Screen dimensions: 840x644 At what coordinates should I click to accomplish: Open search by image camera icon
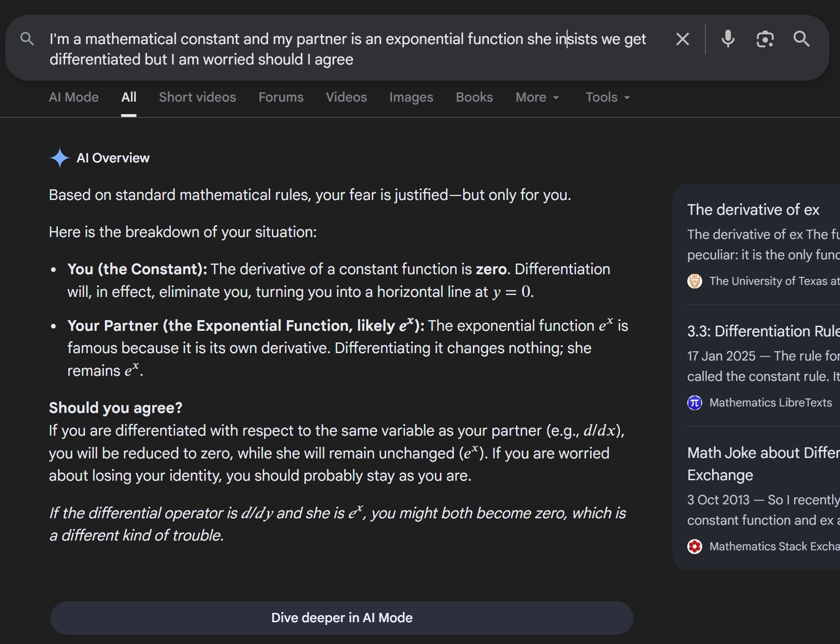tap(765, 39)
